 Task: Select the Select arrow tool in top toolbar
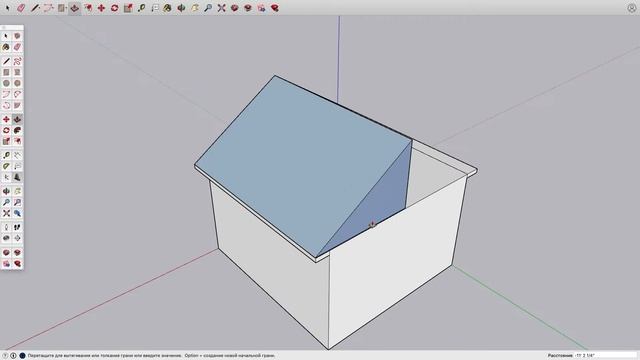tap(8, 8)
